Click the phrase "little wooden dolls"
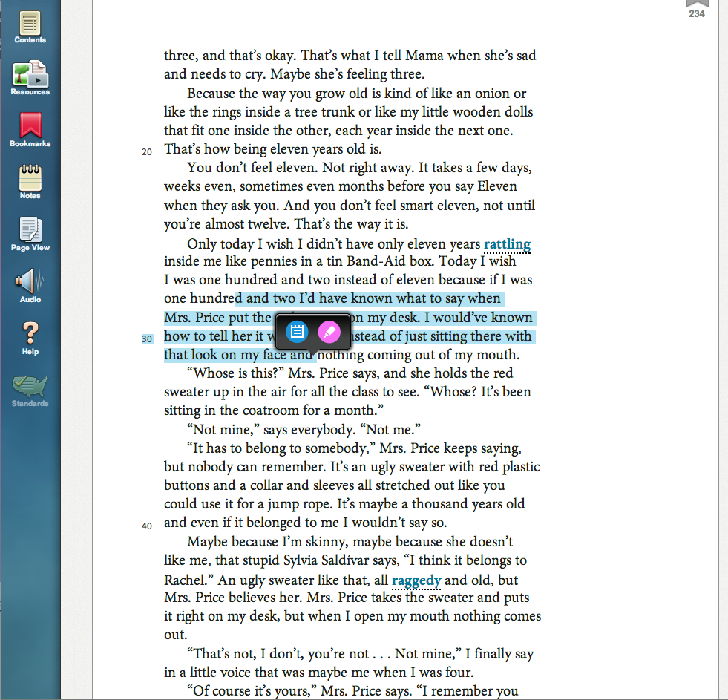 (477, 112)
